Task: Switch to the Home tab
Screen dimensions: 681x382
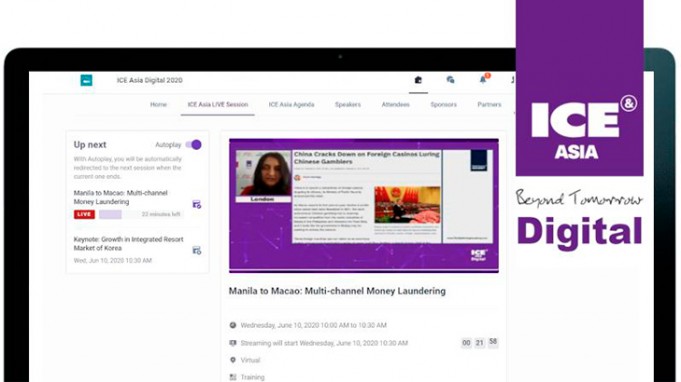Action: point(159,105)
